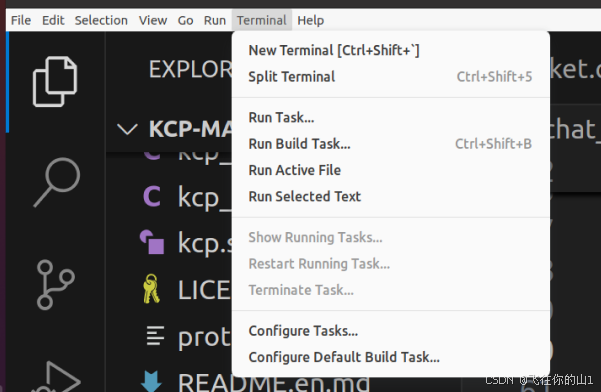Select Run Build Task... entry
Viewport: 601px width, 392px height.
(391, 144)
